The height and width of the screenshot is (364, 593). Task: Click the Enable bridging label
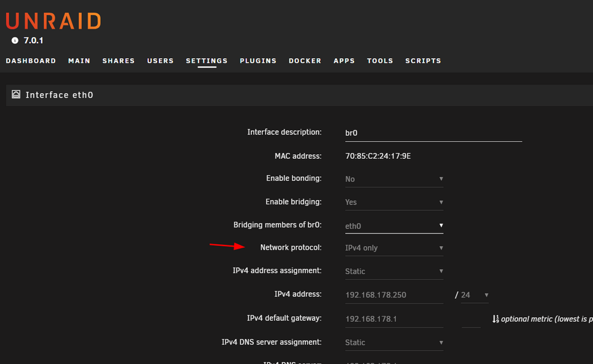click(x=294, y=202)
